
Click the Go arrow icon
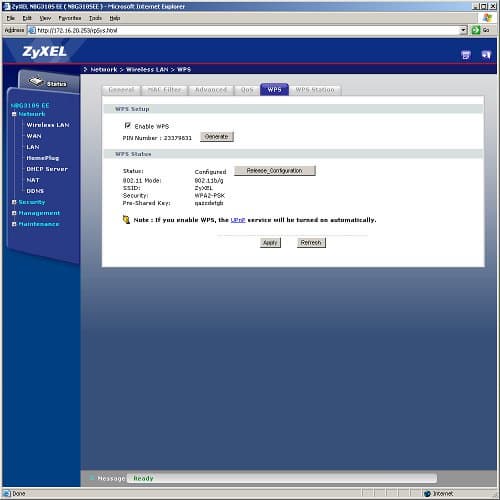pos(475,30)
